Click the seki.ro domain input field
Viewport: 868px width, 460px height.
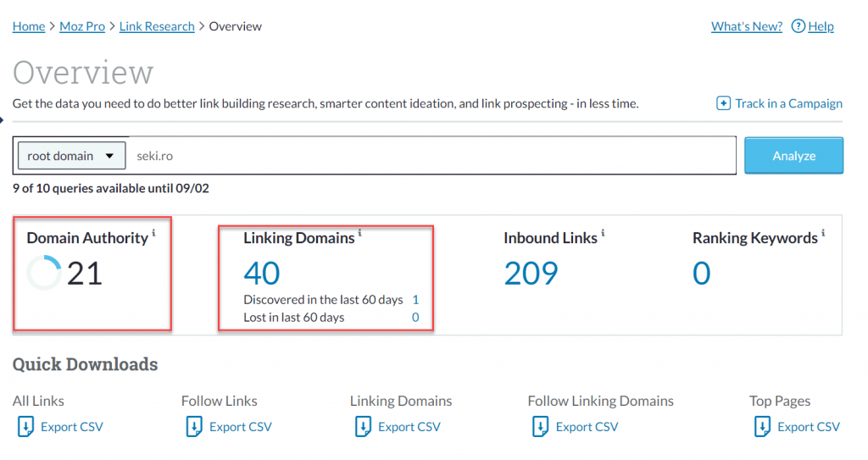(431, 156)
